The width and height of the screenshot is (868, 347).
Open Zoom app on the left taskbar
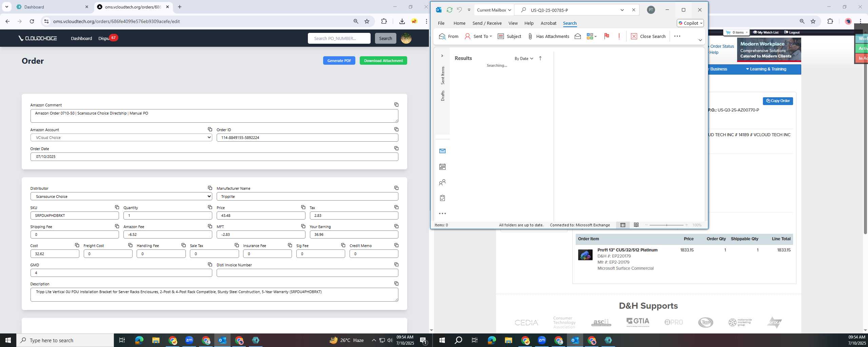point(189,340)
